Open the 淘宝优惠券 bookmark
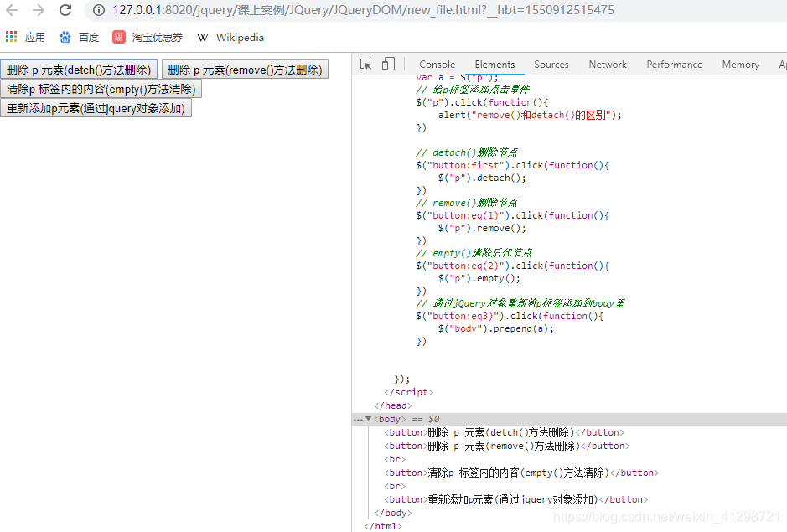This screenshot has width=787, height=532. pos(148,37)
